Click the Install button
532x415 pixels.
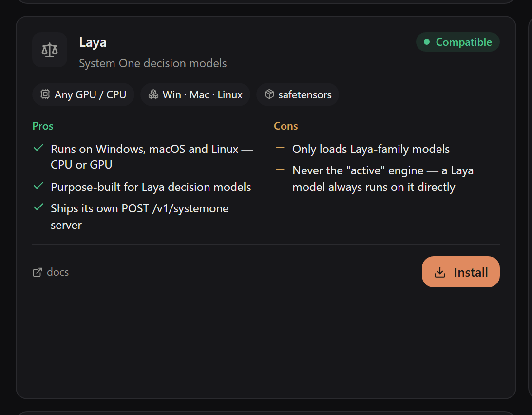click(x=460, y=272)
